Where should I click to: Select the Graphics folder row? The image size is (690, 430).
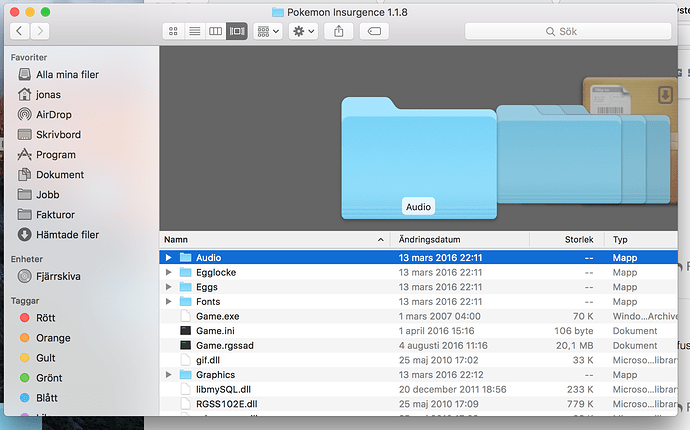click(x=418, y=375)
